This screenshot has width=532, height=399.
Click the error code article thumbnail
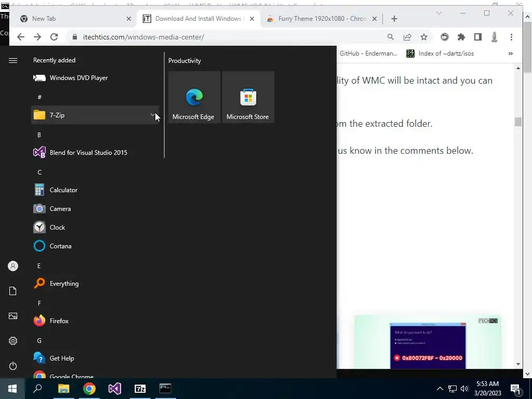428,342
